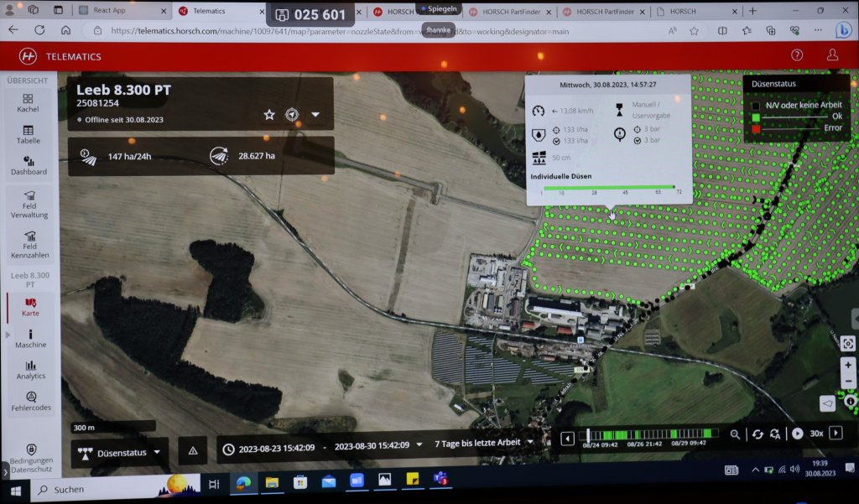Open File Explorer from the taskbar
Image resolution: width=859 pixels, height=504 pixels.
272,482
